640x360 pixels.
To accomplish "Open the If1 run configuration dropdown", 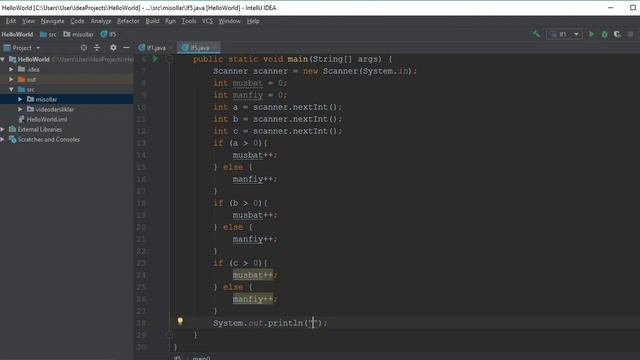I will (564, 35).
